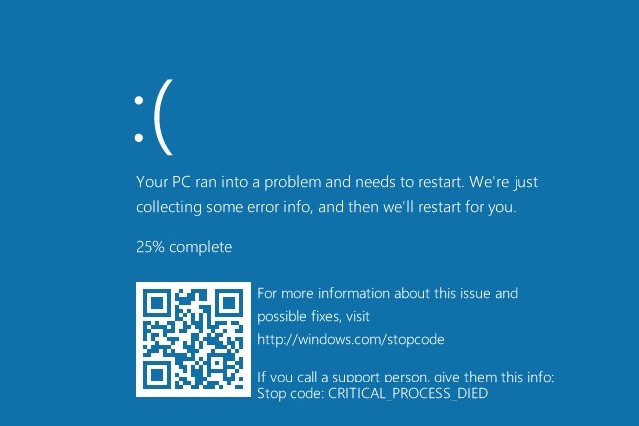Click the 25% complete progress text

(184, 247)
